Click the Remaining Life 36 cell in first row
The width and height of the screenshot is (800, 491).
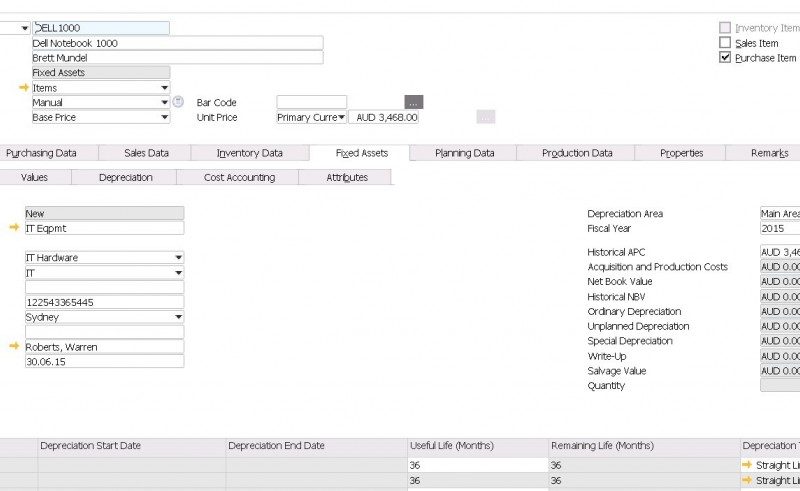(644, 465)
